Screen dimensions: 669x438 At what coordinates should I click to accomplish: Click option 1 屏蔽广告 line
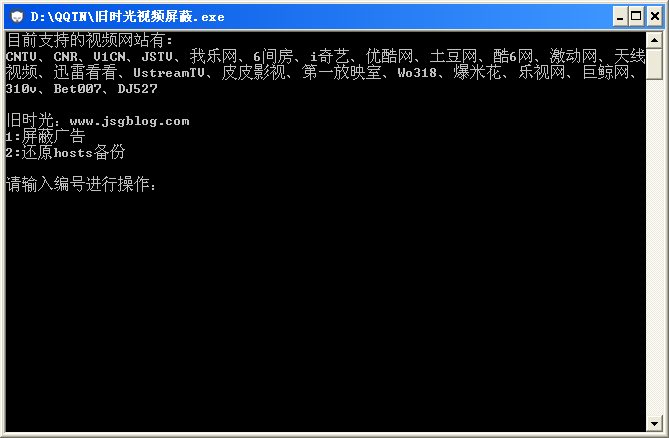click(45, 136)
